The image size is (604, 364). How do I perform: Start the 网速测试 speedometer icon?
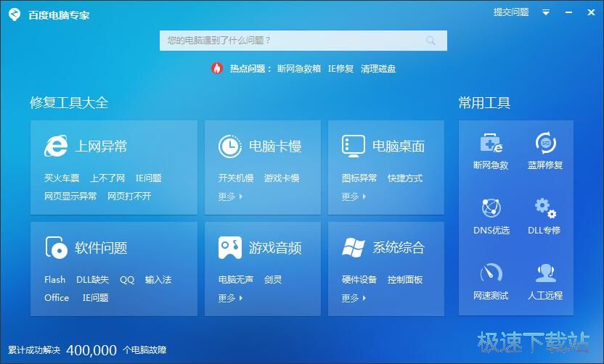point(491,273)
